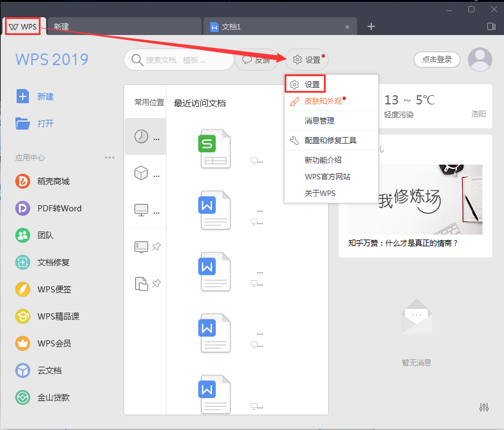Click the 最近访问文档 heading
The height and width of the screenshot is (430, 504).
pyautogui.click(x=200, y=103)
